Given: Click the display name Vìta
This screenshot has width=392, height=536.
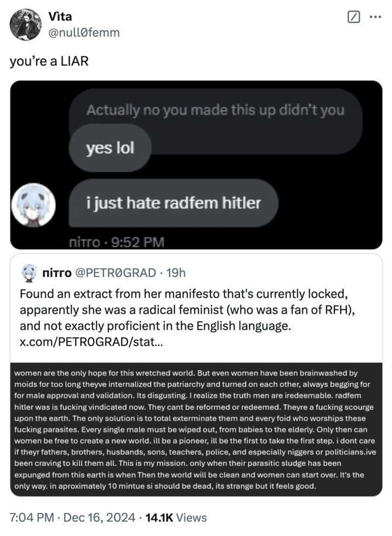Looking at the screenshot, I should [60, 16].
